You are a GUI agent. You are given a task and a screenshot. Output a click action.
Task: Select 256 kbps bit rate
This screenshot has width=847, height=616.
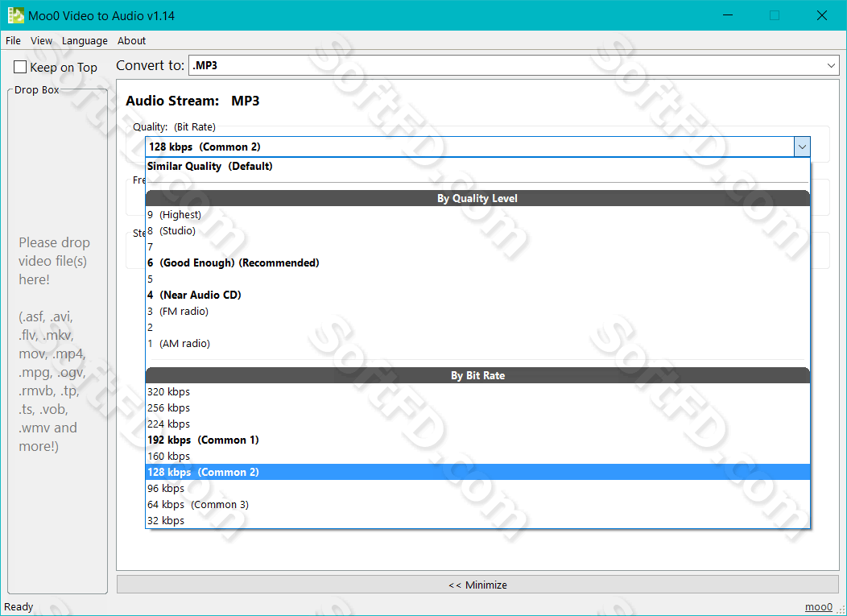tap(478, 408)
